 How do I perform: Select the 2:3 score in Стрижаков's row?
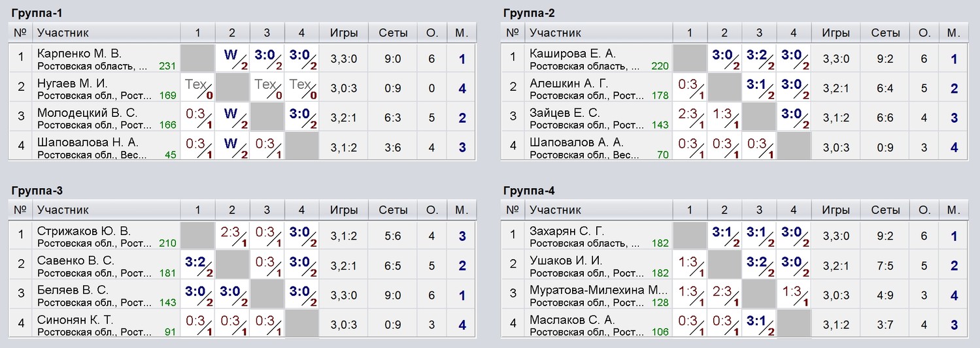(232, 236)
